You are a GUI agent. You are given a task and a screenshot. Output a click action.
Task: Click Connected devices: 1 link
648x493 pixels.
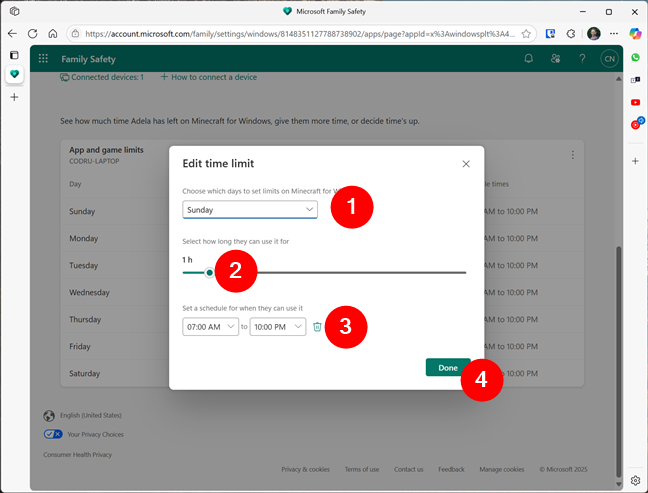(102, 77)
